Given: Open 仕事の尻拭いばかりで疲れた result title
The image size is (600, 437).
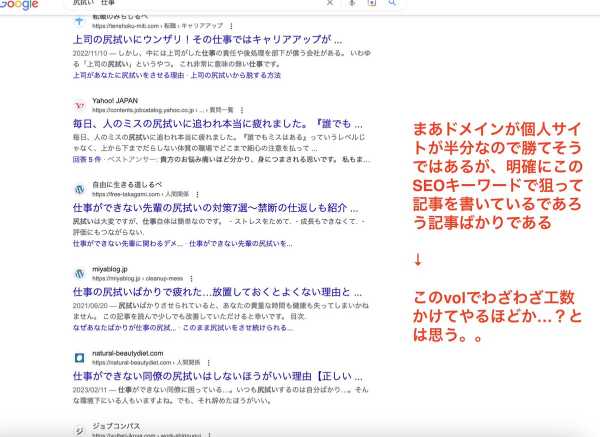Looking at the screenshot, I should pyautogui.click(x=217, y=292).
